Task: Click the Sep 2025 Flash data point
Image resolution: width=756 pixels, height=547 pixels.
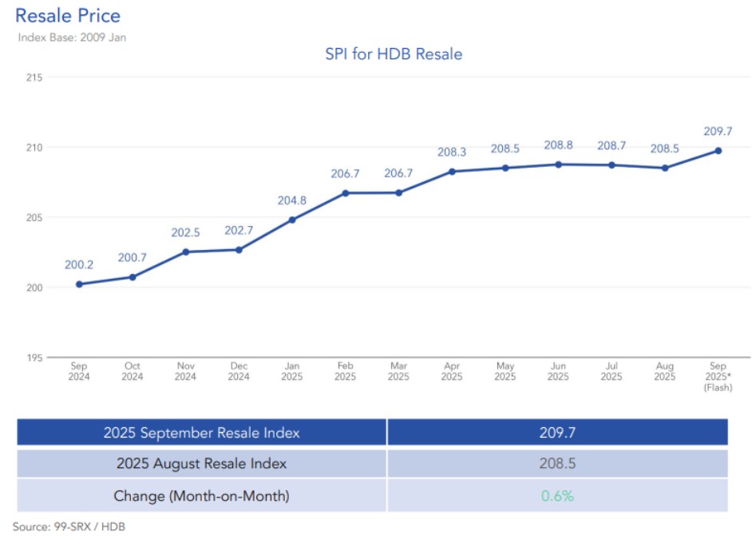Action: click(718, 150)
